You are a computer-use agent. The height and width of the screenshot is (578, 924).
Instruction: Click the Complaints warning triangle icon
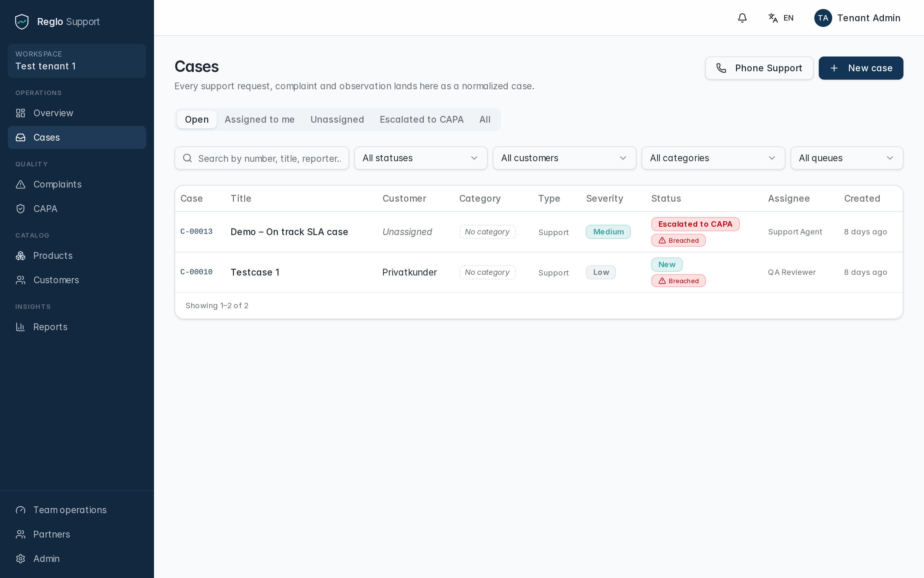click(21, 185)
